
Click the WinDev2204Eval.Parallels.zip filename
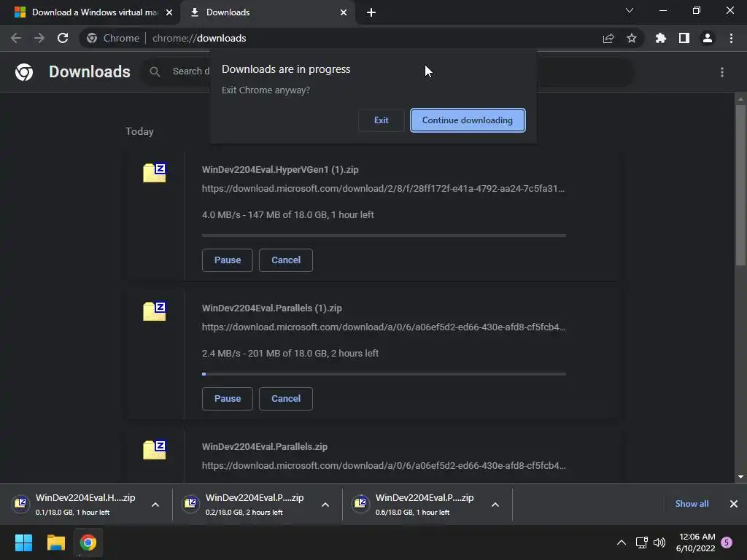tap(264, 447)
